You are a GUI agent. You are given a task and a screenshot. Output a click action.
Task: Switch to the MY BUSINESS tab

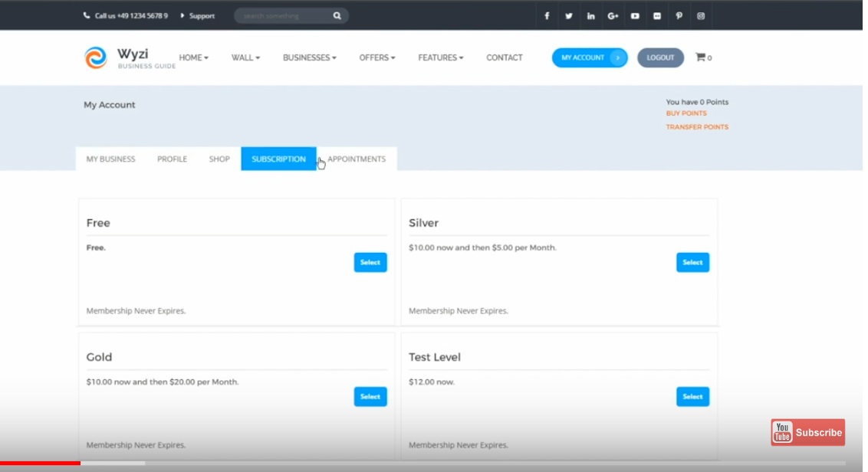(x=110, y=159)
